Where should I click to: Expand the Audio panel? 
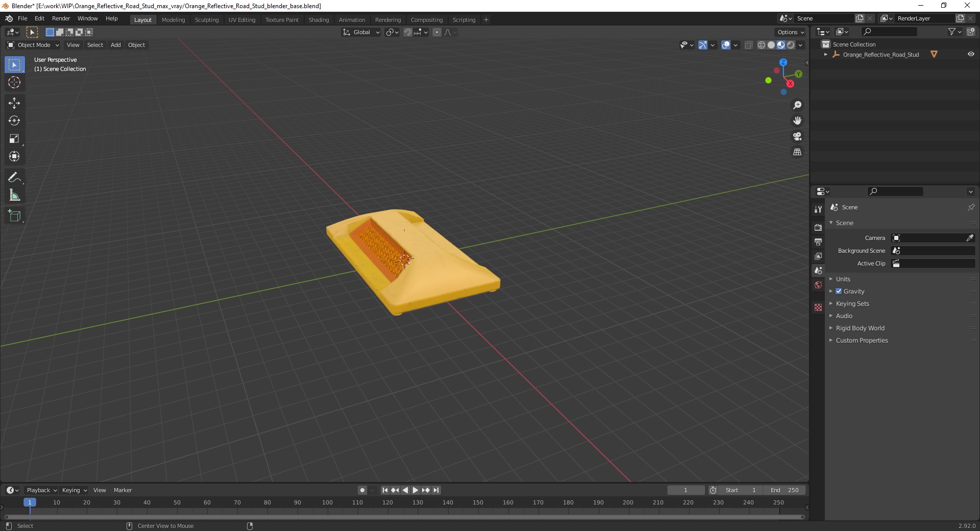844,316
